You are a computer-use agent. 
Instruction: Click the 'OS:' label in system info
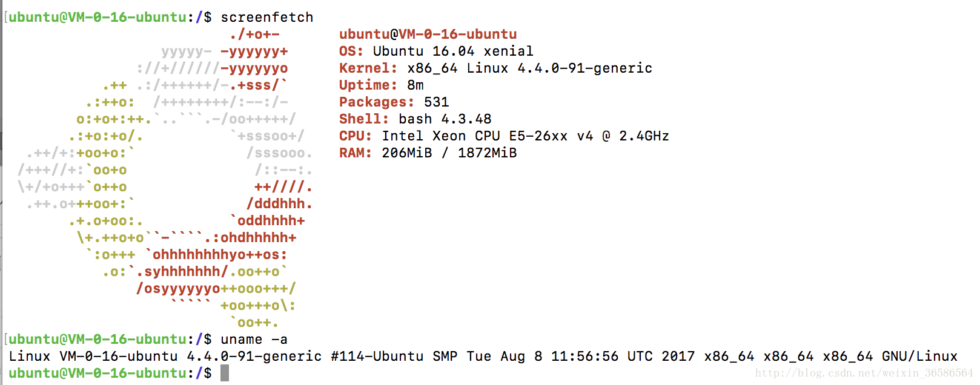351,51
